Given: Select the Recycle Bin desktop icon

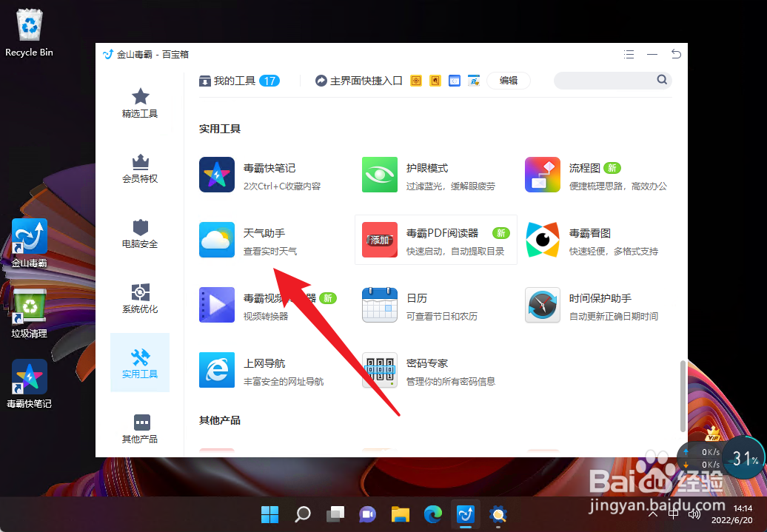Looking at the screenshot, I should (x=30, y=33).
